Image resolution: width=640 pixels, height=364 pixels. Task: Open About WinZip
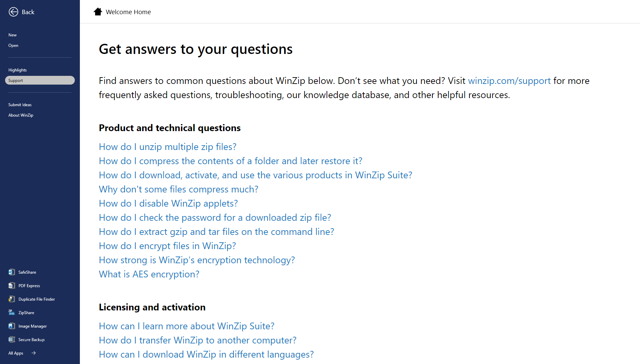coord(21,115)
